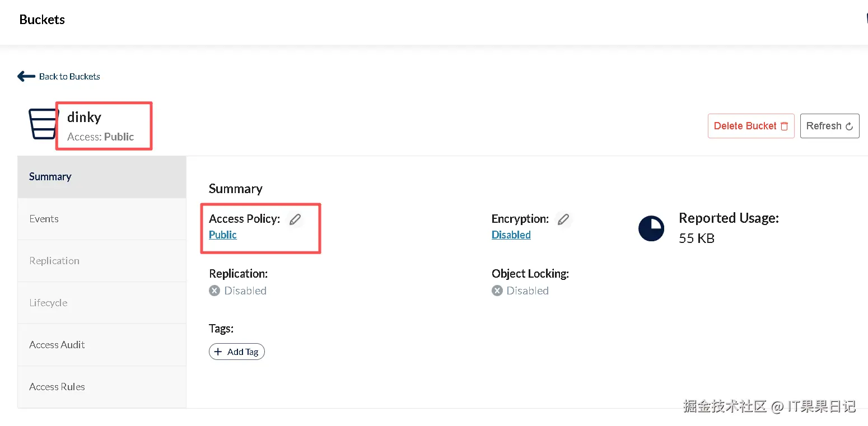Click the Object Locking disabled icon
Viewport: 868px width, 426px height.
click(x=497, y=291)
